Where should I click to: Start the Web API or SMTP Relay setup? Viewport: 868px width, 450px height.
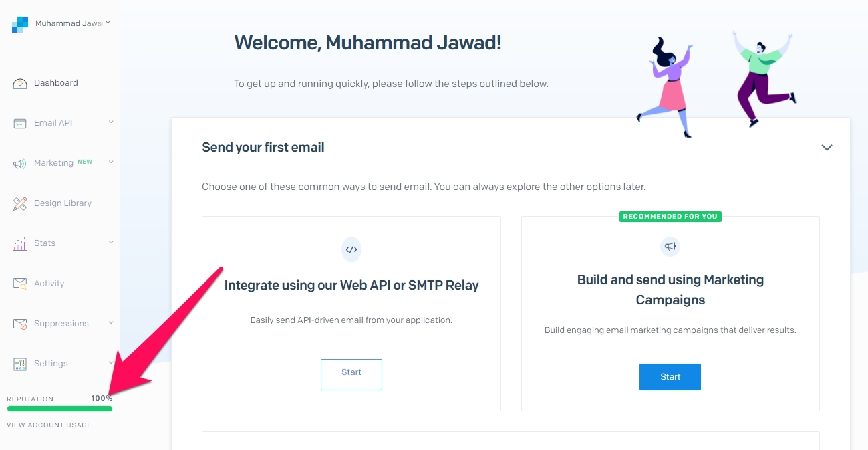pos(351,374)
